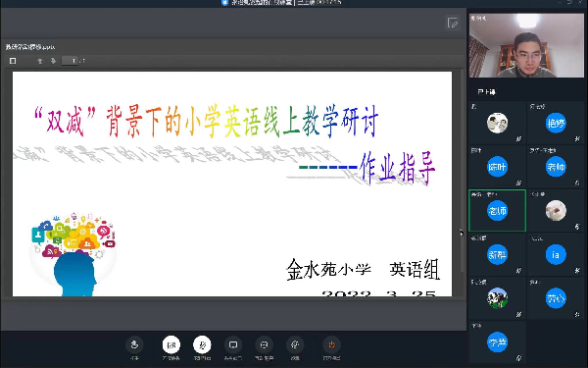This screenshot has height=368, width=588.
Task: Select the ia participant tile
Action: (x=556, y=254)
